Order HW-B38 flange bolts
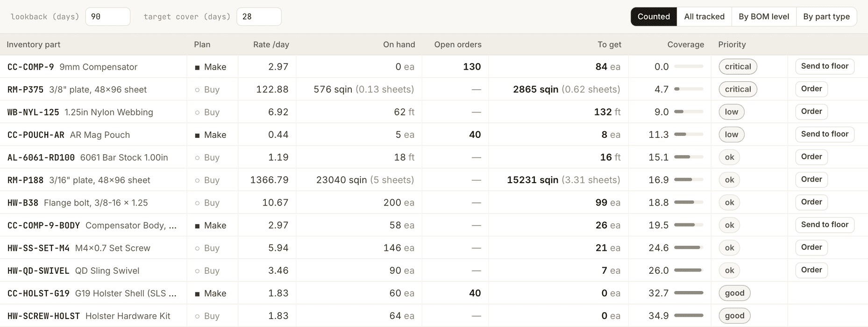 pyautogui.click(x=811, y=202)
